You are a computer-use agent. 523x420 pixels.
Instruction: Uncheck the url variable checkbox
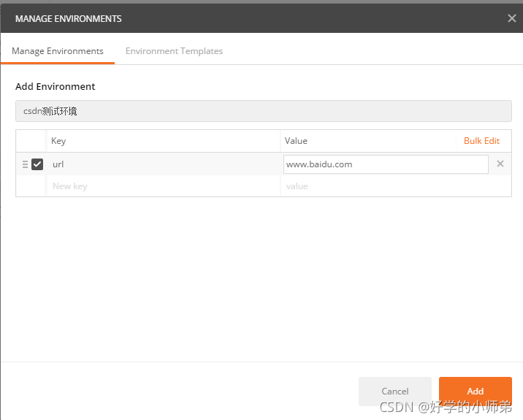point(37,164)
